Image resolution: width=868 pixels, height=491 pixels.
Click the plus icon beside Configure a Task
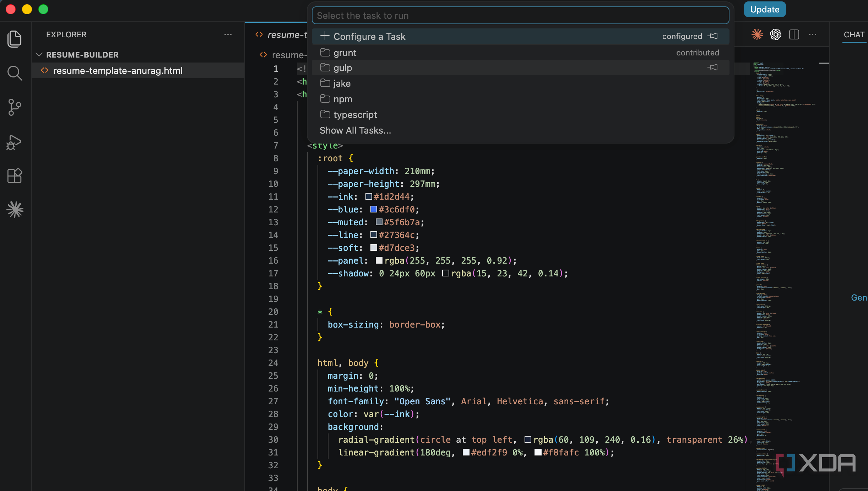click(x=325, y=36)
